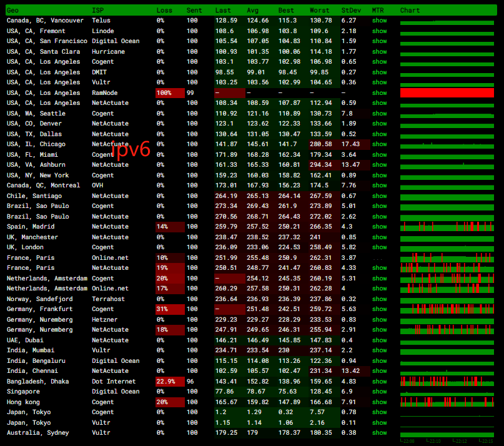
Task: Click the Best column header
Action: click(x=286, y=10)
